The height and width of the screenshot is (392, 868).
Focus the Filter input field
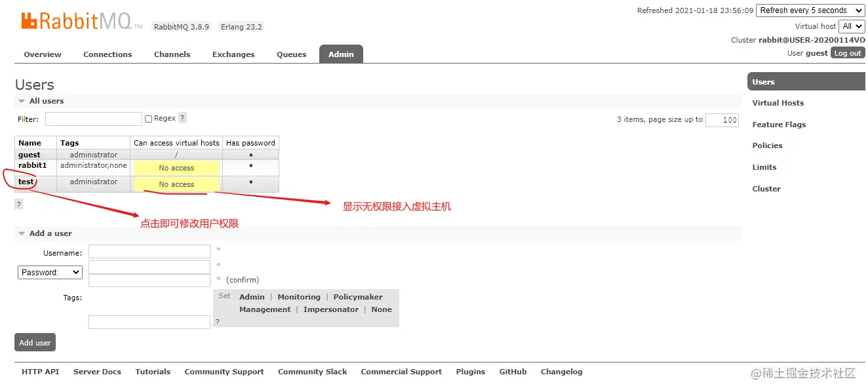click(94, 119)
